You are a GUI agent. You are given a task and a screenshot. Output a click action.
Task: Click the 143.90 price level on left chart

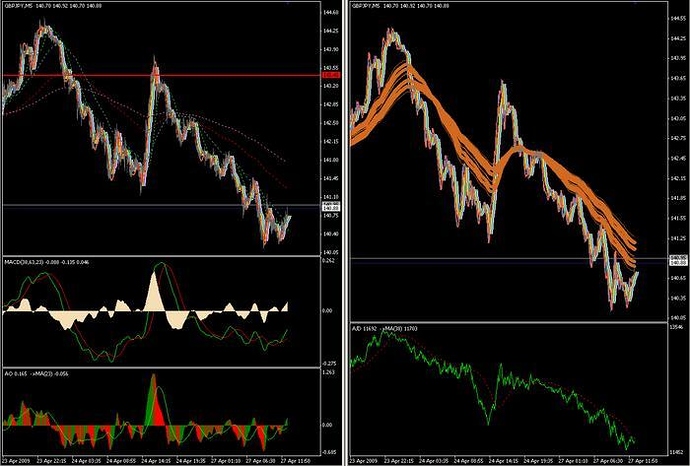[331, 50]
